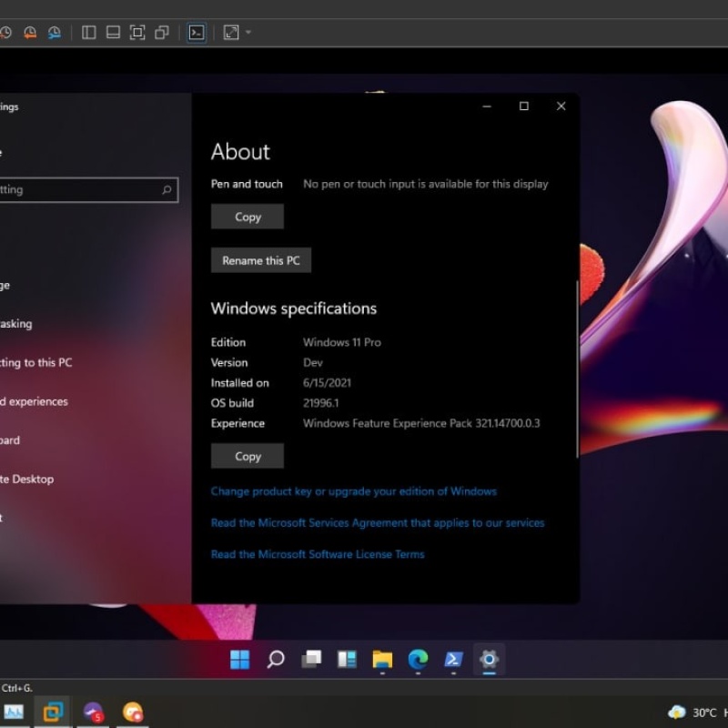Click the About page heading
728x728 pixels.
240,152
